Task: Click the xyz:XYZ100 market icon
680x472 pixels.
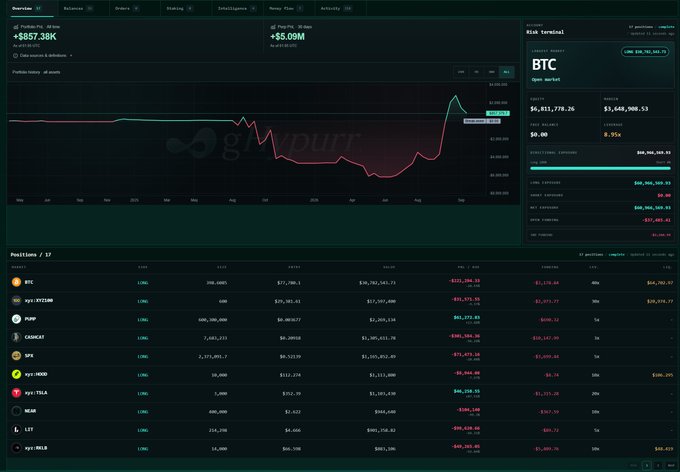Action: coord(16,300)
